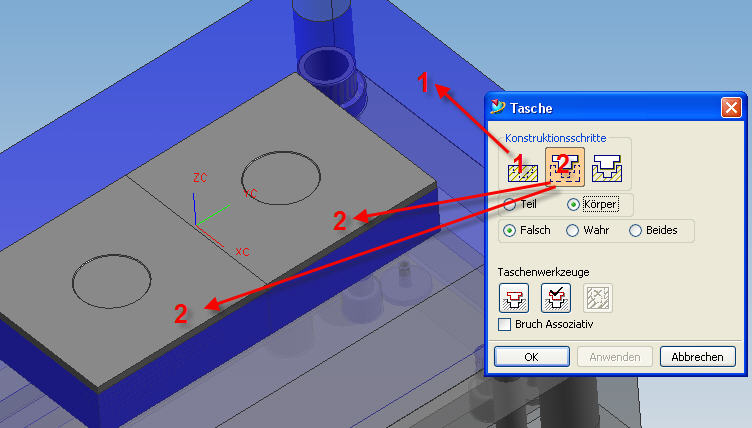This screenshot has height=428, width=752.
Task: Select the highlighted tool body step icon
Action: coord(565,167)
